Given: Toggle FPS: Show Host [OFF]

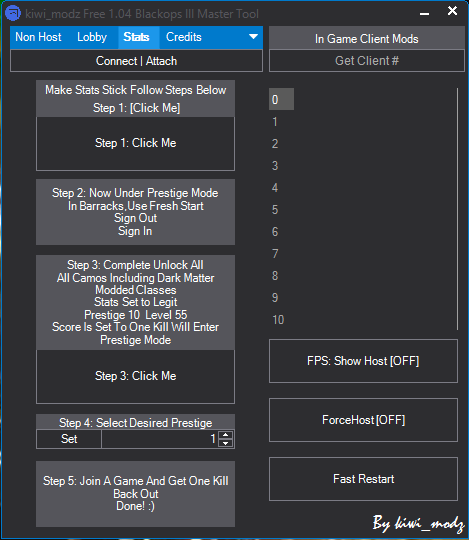Looking at the screenshot, I should click(363, 361).
